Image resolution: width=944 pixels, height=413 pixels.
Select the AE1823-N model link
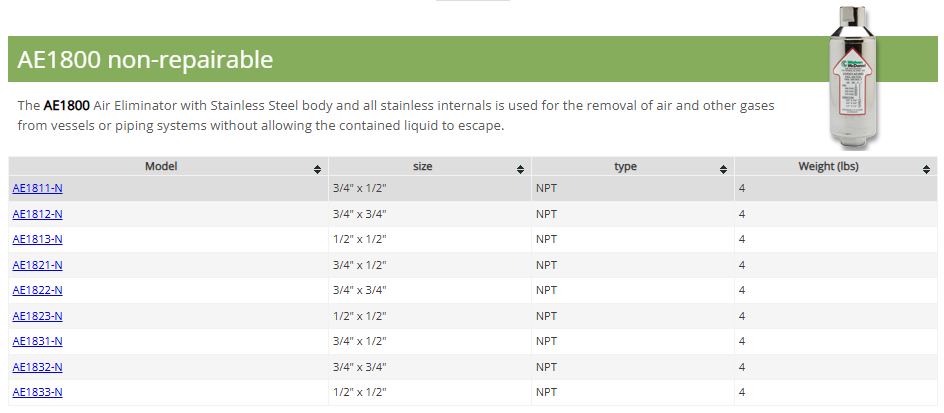(x=37, y=316)
